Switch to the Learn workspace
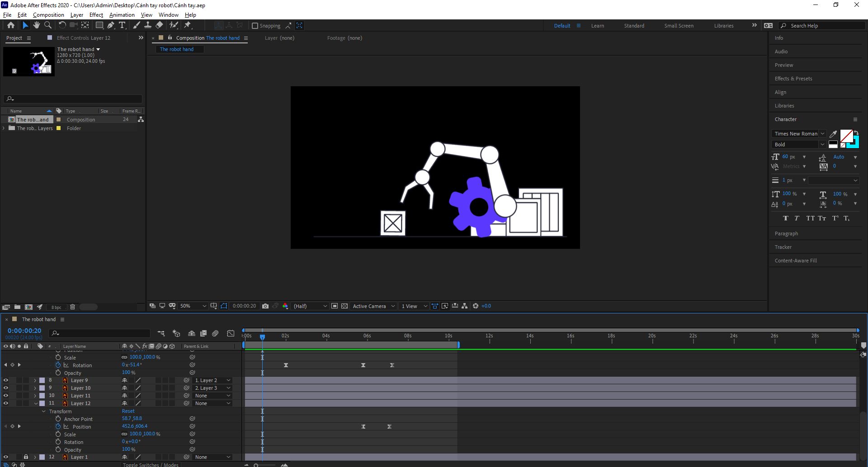Image resolution: width=868 pixels, height=467 pixels. click(597, 26)
